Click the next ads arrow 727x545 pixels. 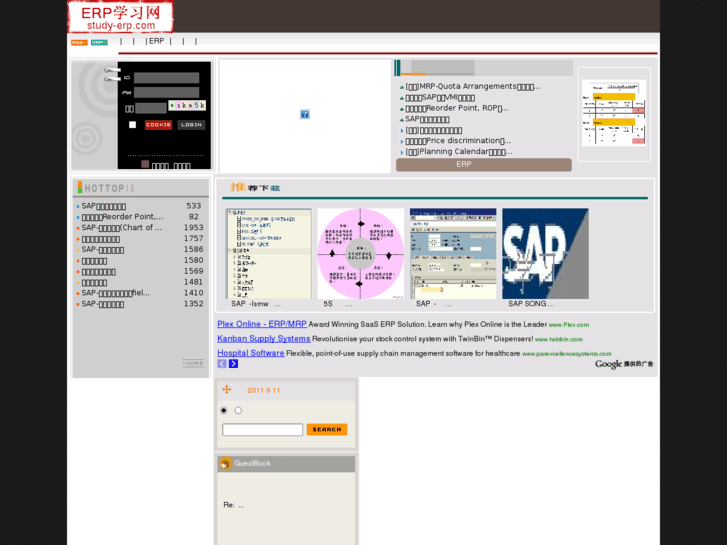(233, 364)
